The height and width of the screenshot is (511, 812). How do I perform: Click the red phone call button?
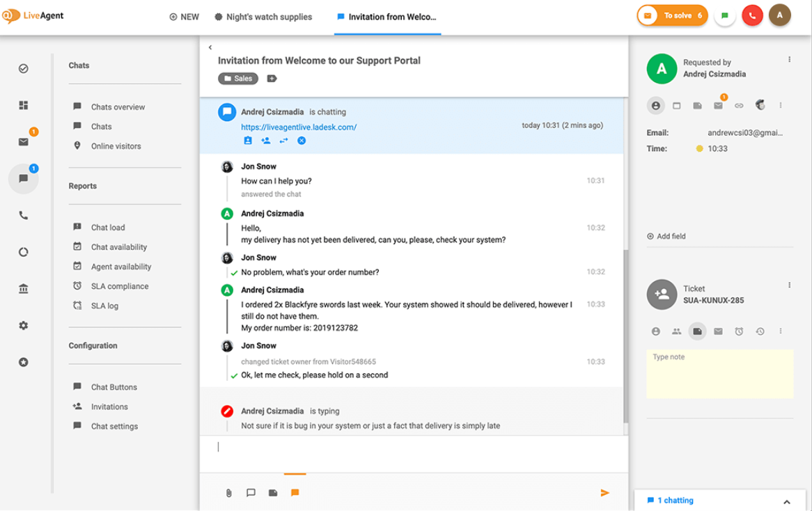(752, 15)
